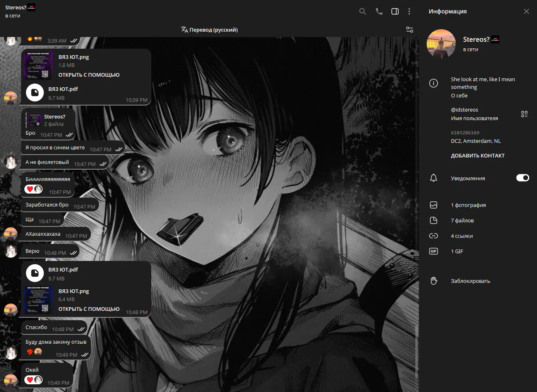Search in this chat with magnifier icon
Image resolution: width=537 pixels, height=392 pixels.
(x=363, y=11)
